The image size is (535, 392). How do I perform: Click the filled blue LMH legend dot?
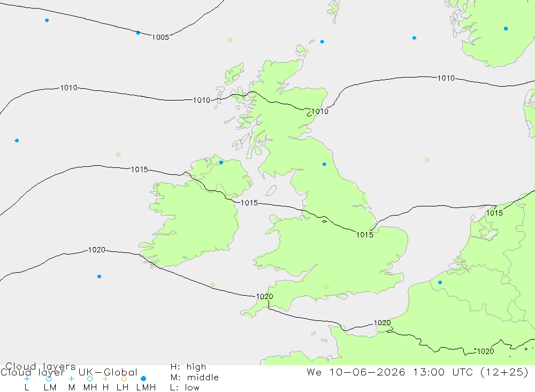coord(143,379)
